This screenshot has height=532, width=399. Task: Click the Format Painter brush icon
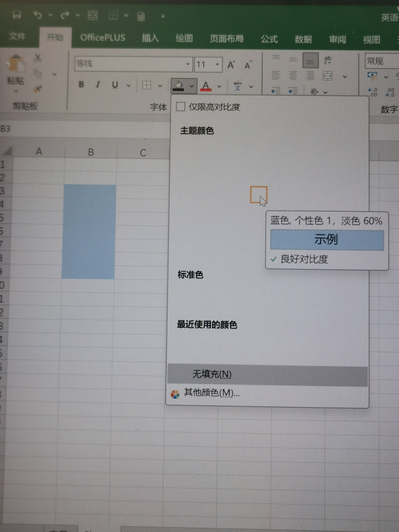37,89
